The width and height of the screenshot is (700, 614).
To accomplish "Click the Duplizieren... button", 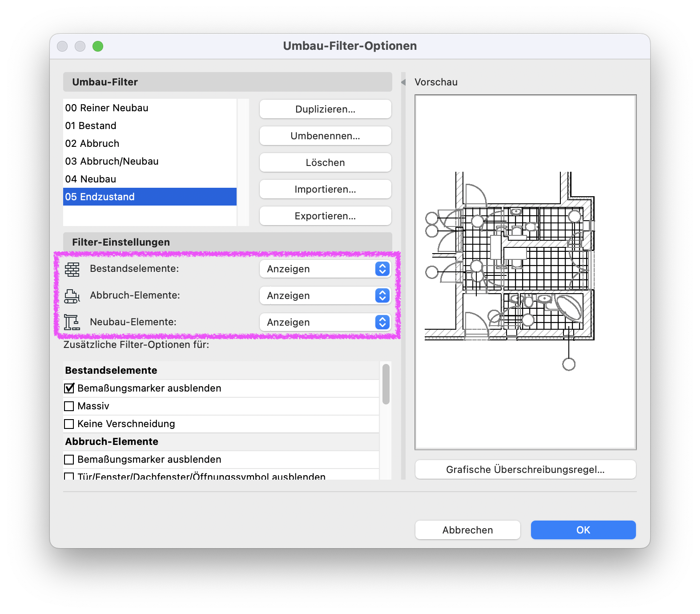I will tap(325, 109).
